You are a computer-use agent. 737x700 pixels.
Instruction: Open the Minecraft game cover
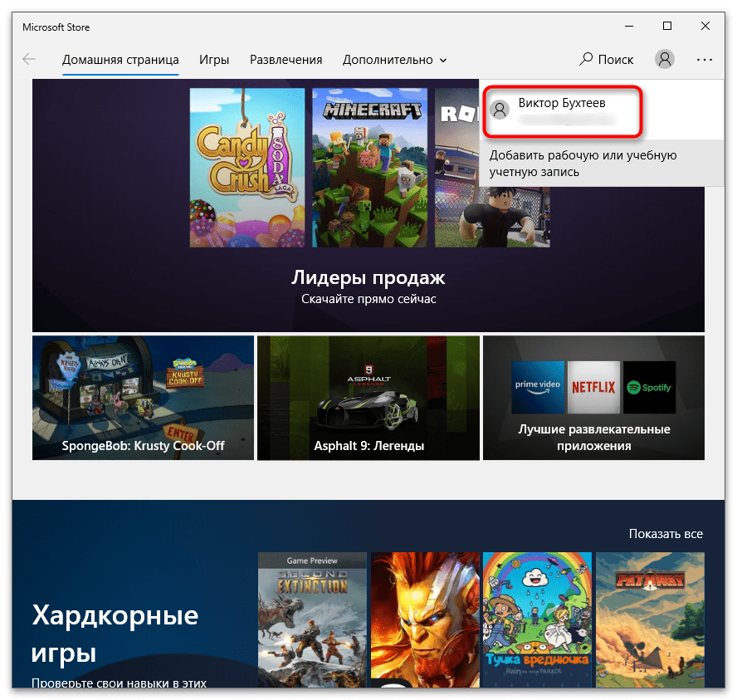[x=370, y=168]
